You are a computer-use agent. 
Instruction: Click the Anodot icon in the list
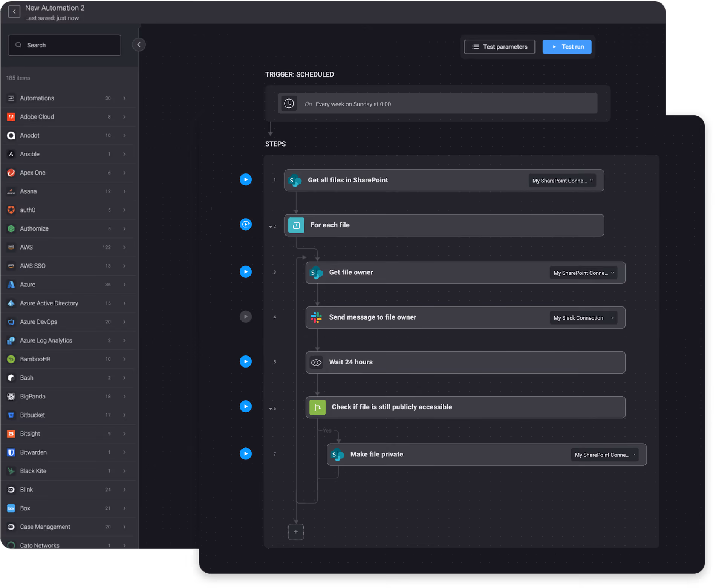pyautogui.click(x=11, y=135)
